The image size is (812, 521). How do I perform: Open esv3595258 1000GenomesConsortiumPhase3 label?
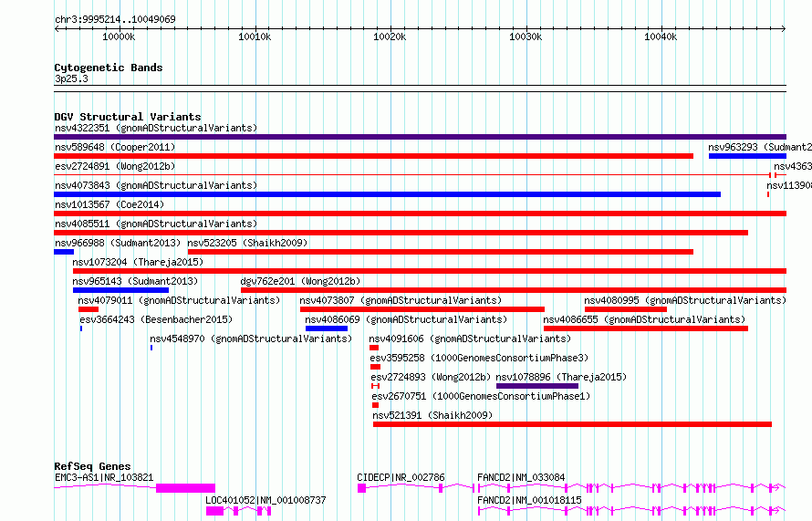pos(479,358)
